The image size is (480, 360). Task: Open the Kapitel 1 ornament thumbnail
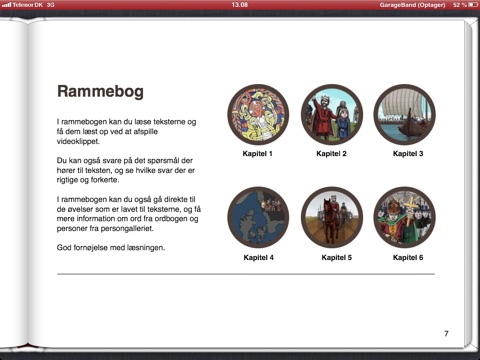tap(258, 115)
